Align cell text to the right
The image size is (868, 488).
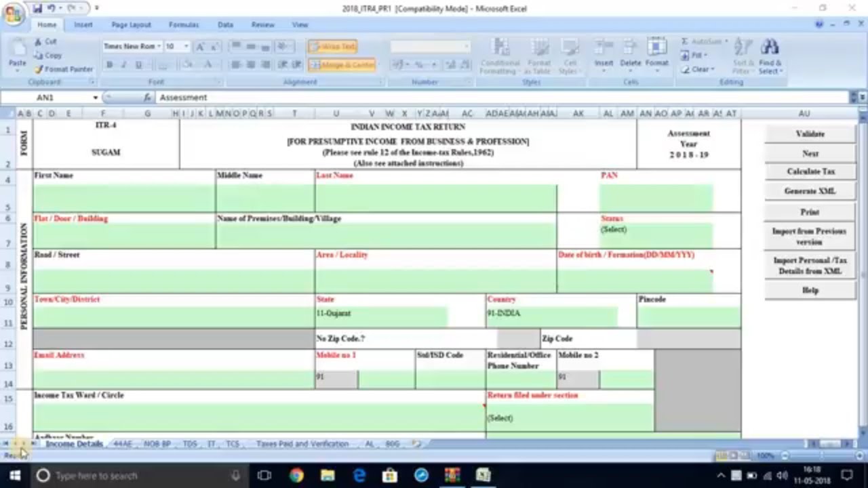click(265, 65)
